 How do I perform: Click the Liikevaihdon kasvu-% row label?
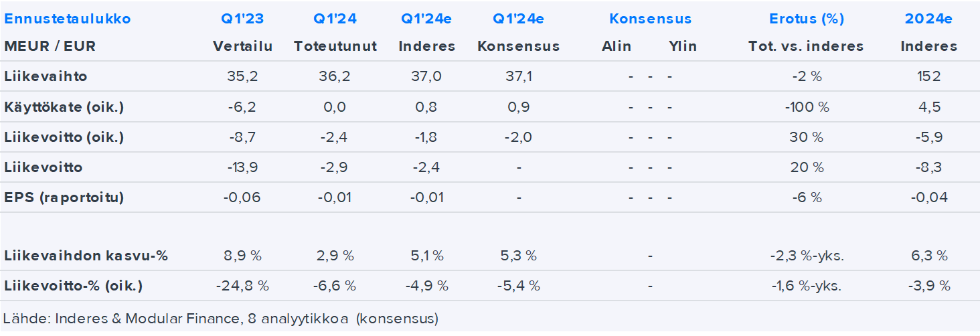point(86,256)
